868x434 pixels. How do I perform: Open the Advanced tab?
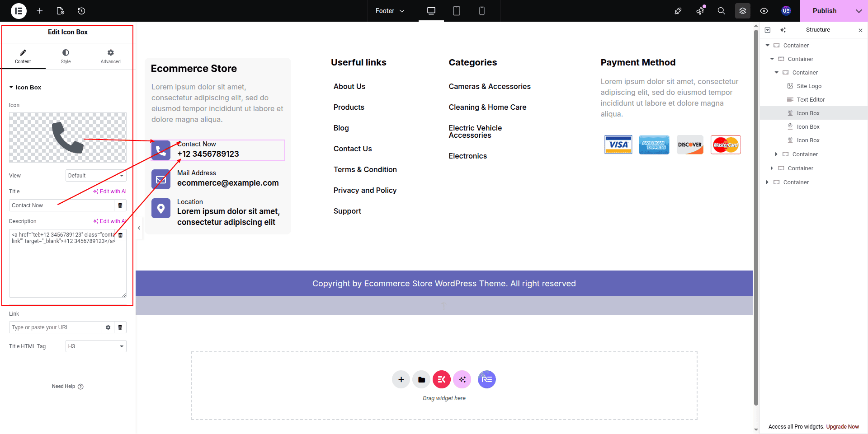110,56
